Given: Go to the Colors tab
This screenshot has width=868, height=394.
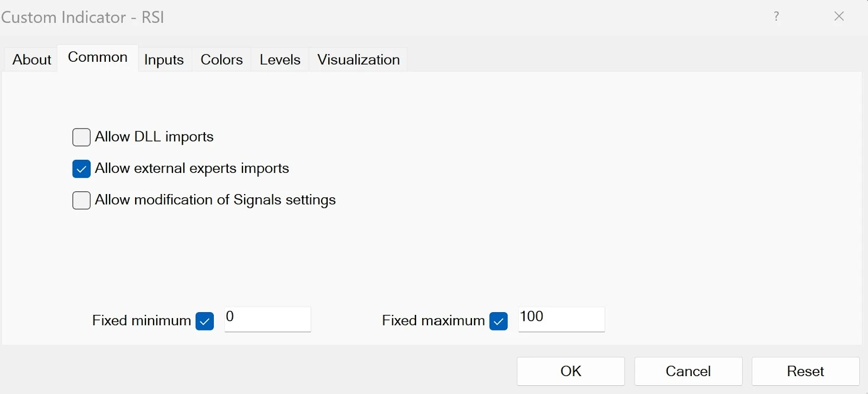Looking at the screenshot, I should (221, 60).
